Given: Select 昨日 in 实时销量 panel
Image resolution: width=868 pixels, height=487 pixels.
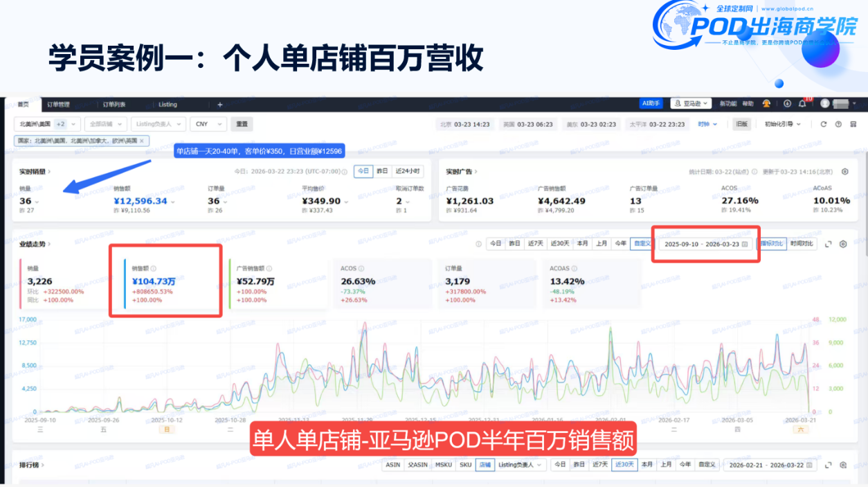Looking at the screenshot, I should click(381, 171).
